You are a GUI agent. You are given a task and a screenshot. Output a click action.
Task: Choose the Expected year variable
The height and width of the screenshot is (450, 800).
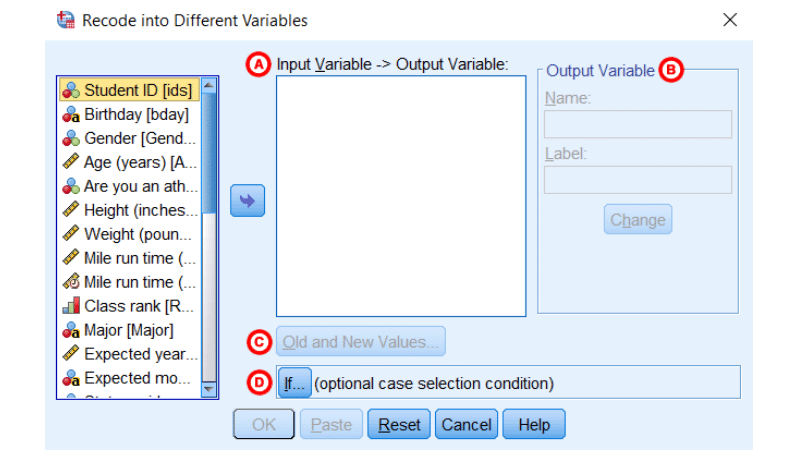pos(130,354)
